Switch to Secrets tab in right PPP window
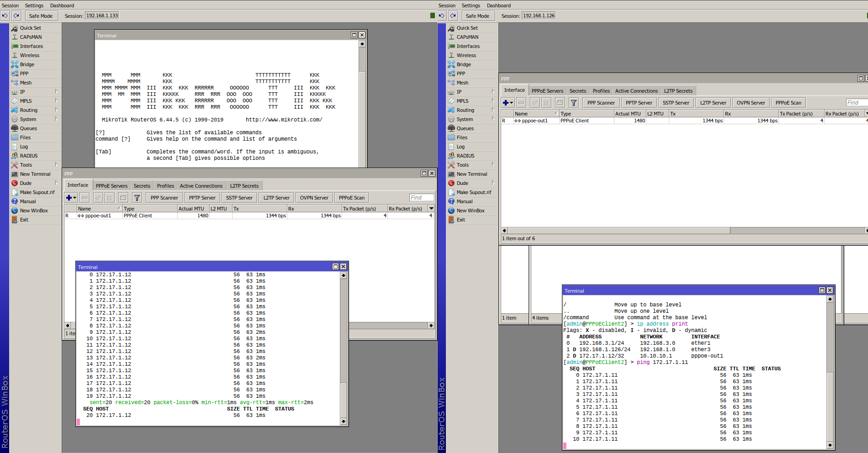Viewport: 868px width, 453px height. click(x=578, y=91)
